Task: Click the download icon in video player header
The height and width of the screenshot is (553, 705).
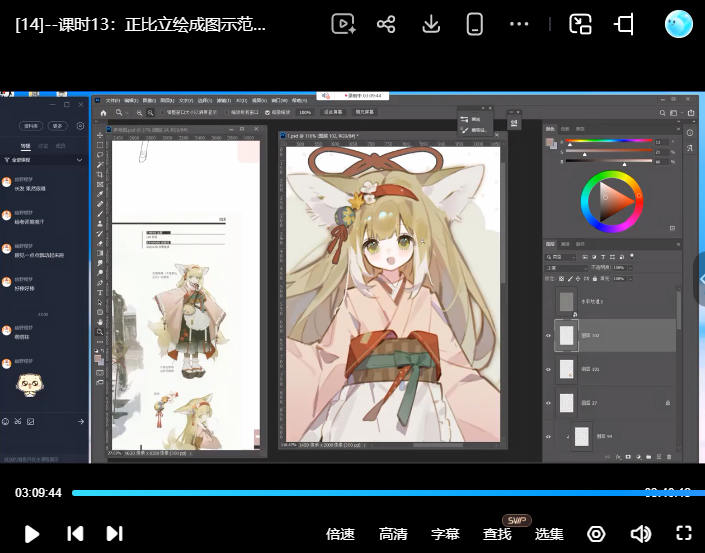Action: pyautogui.click(x=431, y=24)
